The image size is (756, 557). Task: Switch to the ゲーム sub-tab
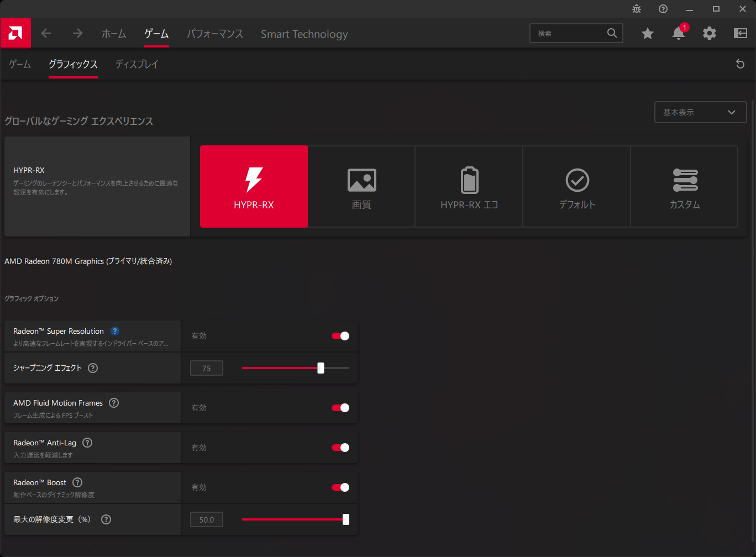click(20, 64)
